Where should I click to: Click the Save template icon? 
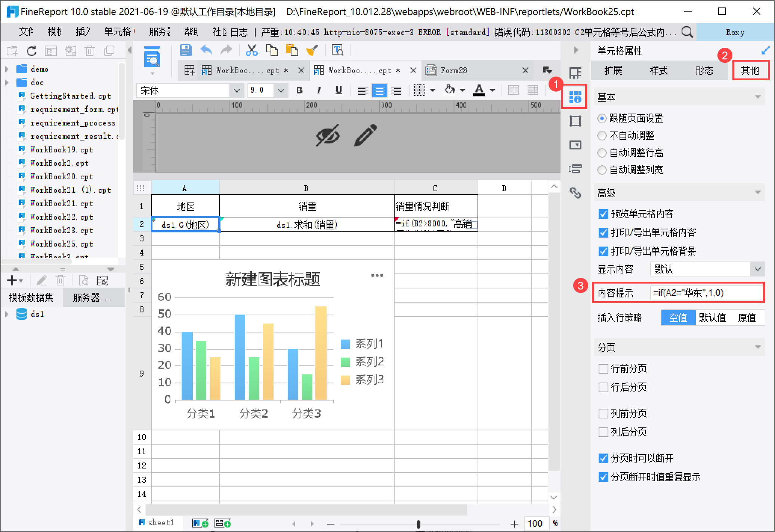point(186,50)
